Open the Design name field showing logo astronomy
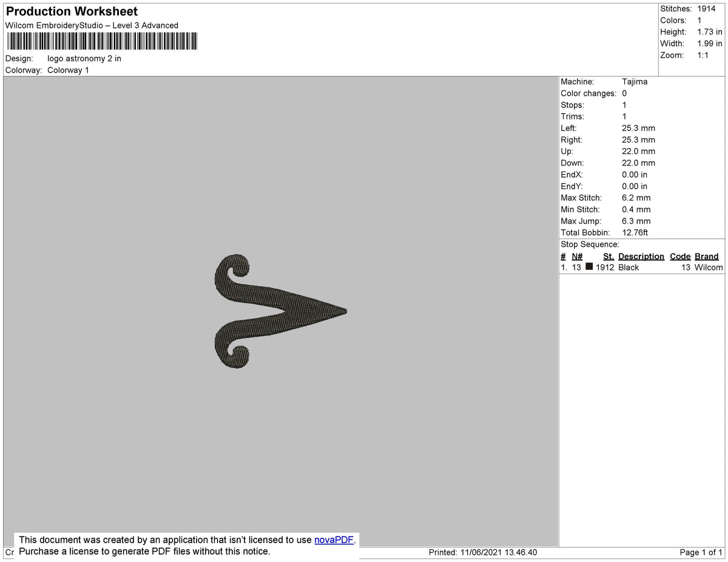 tap(84, 58)
